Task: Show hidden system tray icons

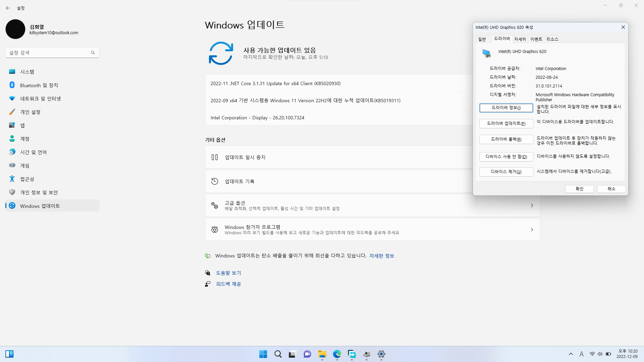Action: coord(571,354)
